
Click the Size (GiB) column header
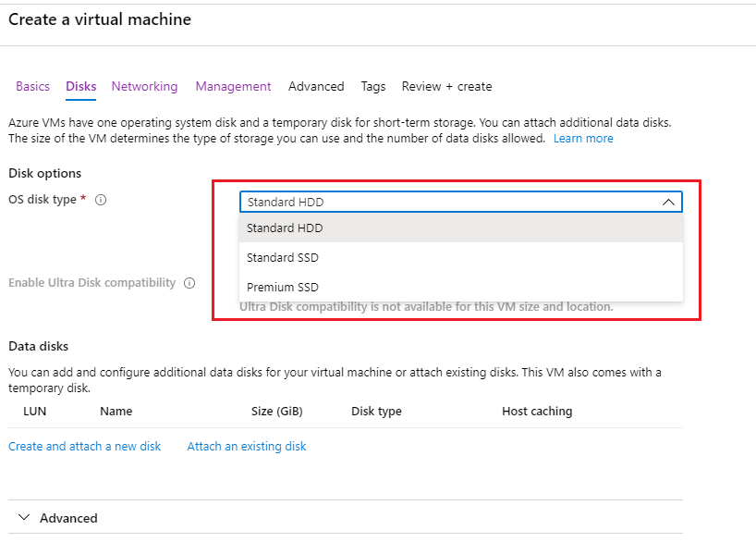coord(277,411)
